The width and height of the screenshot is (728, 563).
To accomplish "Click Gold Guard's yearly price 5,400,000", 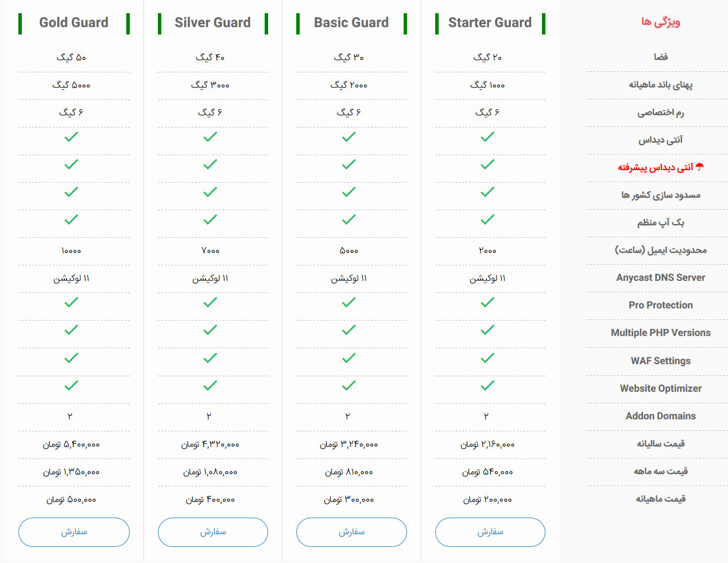I will tap(71, 444).
